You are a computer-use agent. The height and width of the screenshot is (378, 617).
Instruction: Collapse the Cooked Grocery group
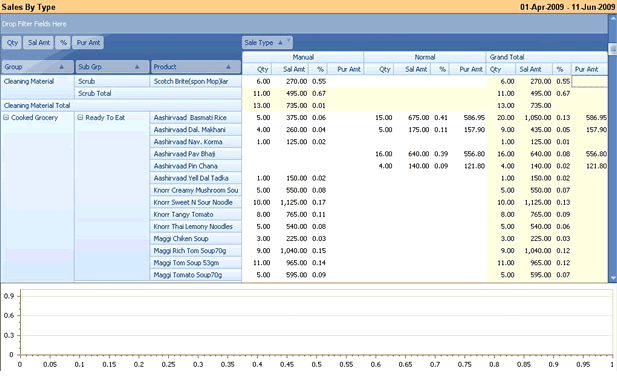[6, 118]
